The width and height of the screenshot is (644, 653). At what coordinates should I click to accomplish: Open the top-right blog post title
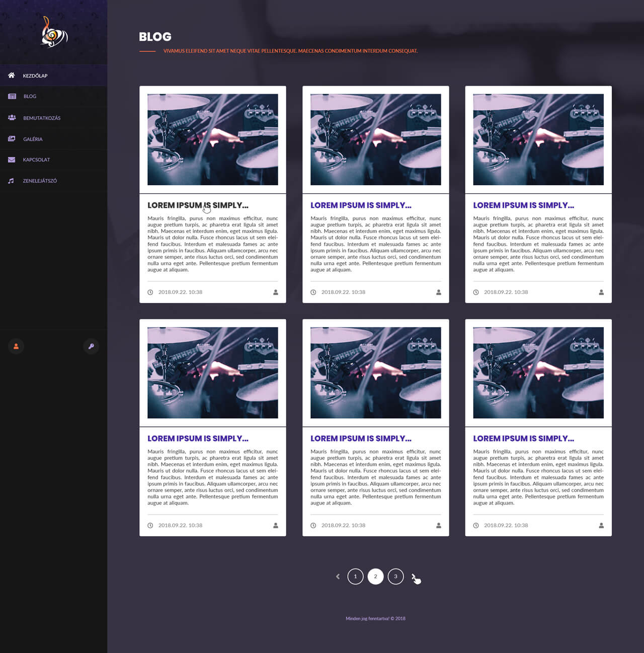(523, 205)
